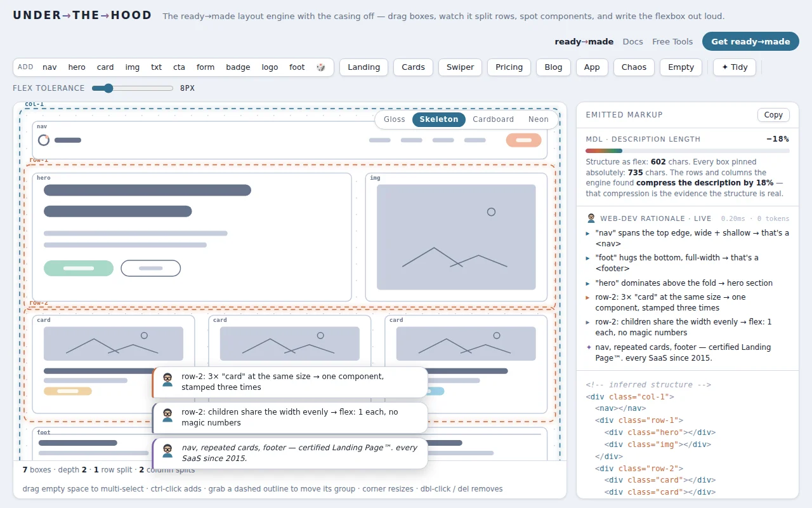This screenshot has height=508, width=812.
Task: Load the App preset
Action: 593,67
